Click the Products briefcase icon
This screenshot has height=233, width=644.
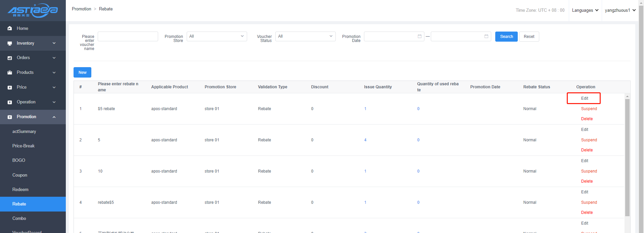click(x=10, y=73)
